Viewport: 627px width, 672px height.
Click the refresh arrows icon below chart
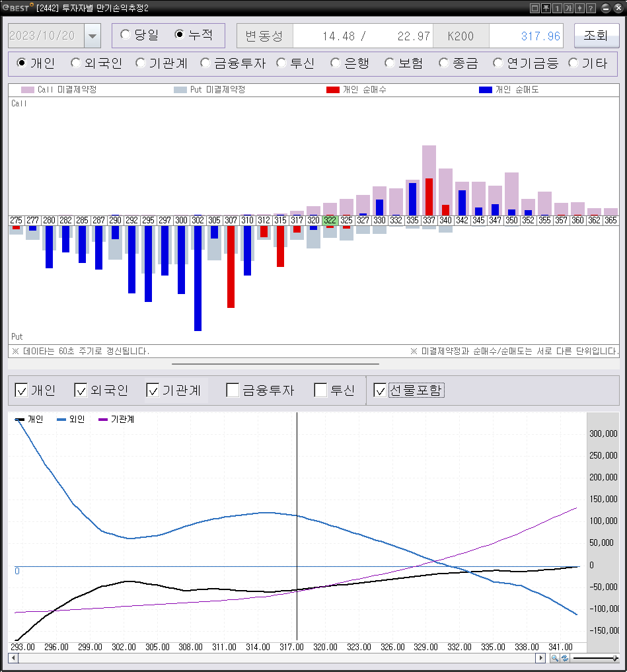[565, 658]
